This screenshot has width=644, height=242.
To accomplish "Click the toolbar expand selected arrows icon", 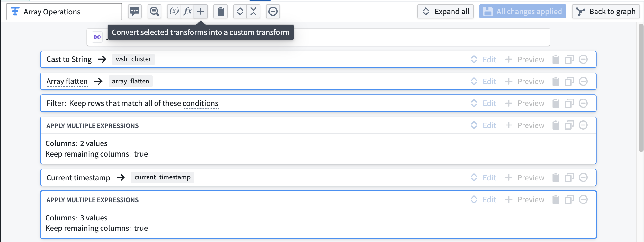I will coord(240,12).
